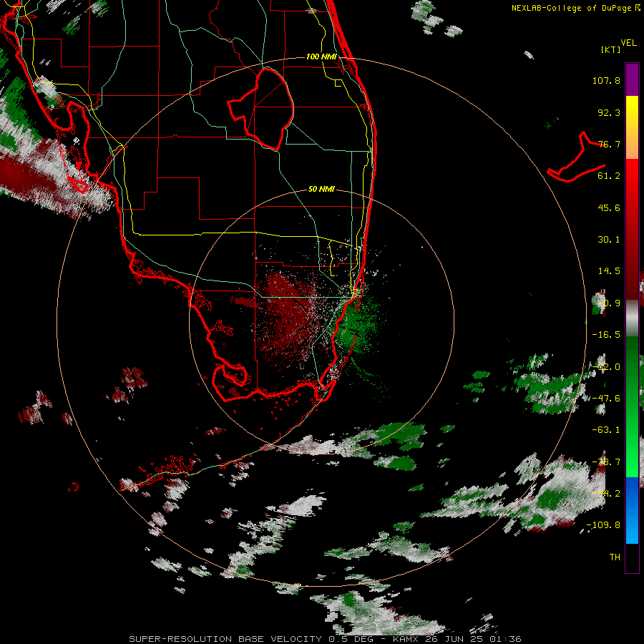Click the 76.7 legend value

coord(609,144)
